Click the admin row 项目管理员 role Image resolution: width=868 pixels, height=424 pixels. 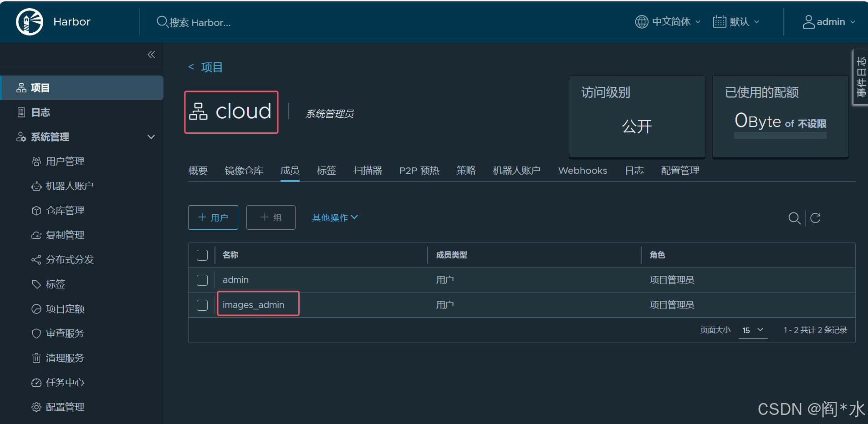coord(672,280)
